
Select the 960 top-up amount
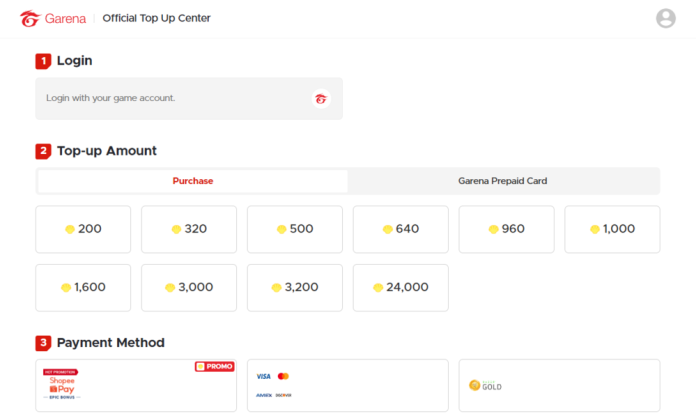pyautogui.click(x=507, y=229)
